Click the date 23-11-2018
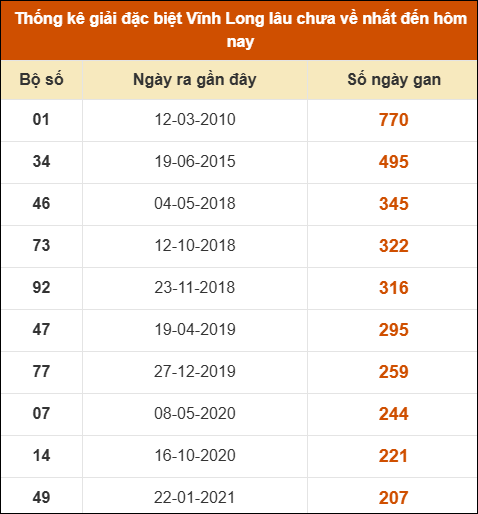This screenshot has width=478, height=514. 195,288
